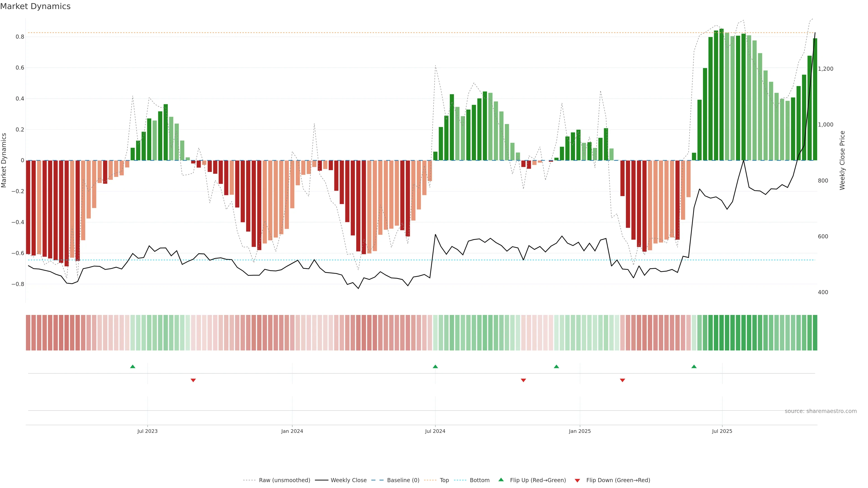Screen dimensions: 868x488
Task: Click the source: sharemaestro.com text
Action: tap(821, 411)
